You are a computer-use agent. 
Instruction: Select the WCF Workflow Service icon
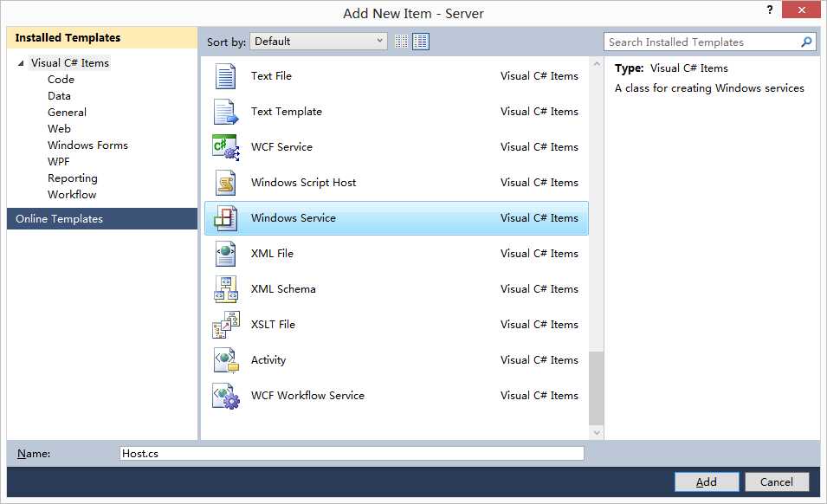pos(226,396)
